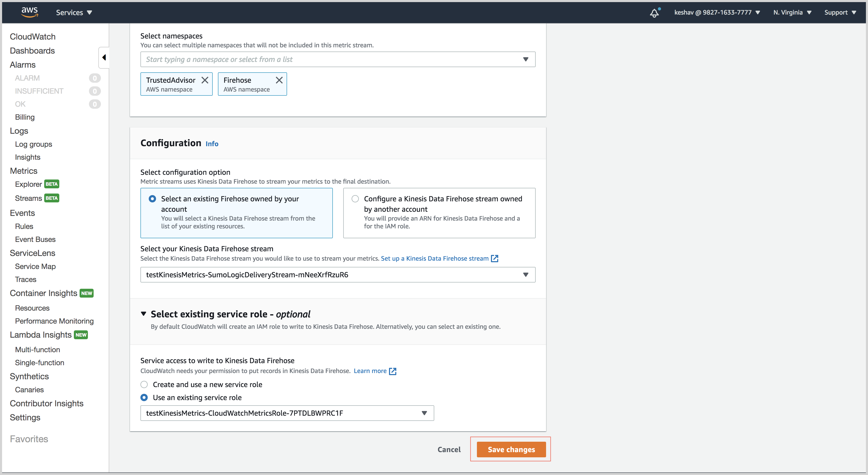Remove the Firehose namespace tag
Viewport: 868px width, 475px height.
tap(279, 80)
